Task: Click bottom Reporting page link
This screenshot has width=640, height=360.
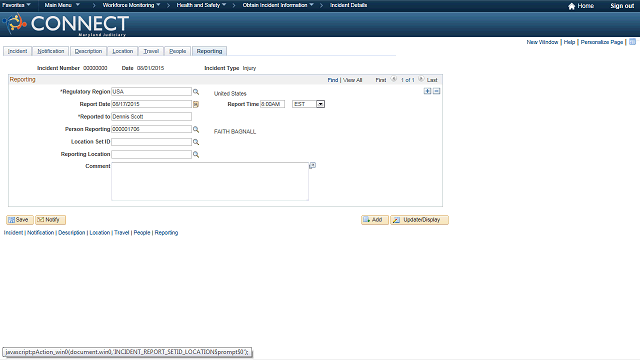Action: (x=166, y=233)
